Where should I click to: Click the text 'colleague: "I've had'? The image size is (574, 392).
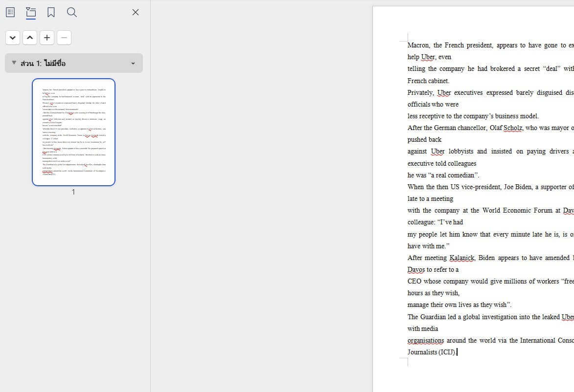click(435, 222)
